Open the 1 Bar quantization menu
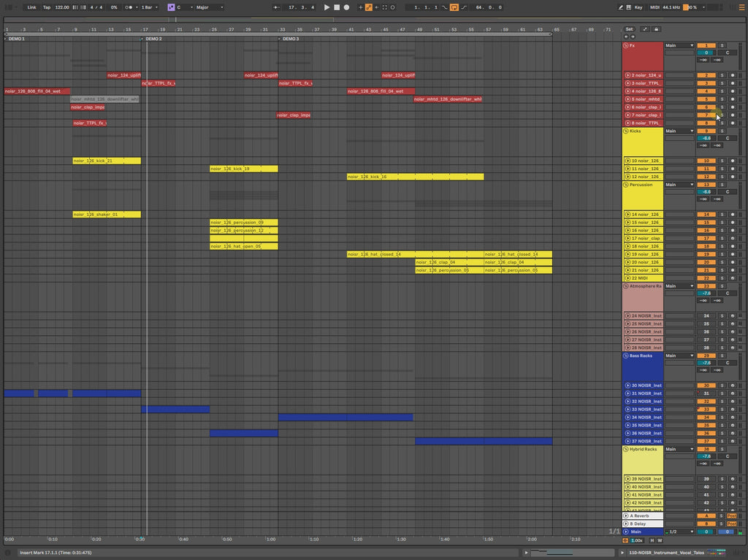The width and height of the screenshot is (748, 560). click(x=150, y=7)
